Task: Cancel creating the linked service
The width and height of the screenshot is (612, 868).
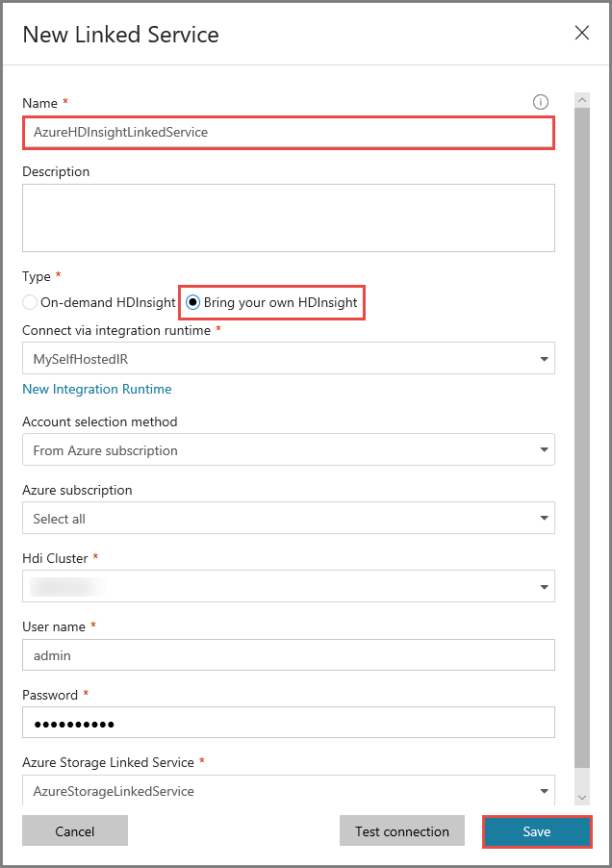Action: pos(74,830)
